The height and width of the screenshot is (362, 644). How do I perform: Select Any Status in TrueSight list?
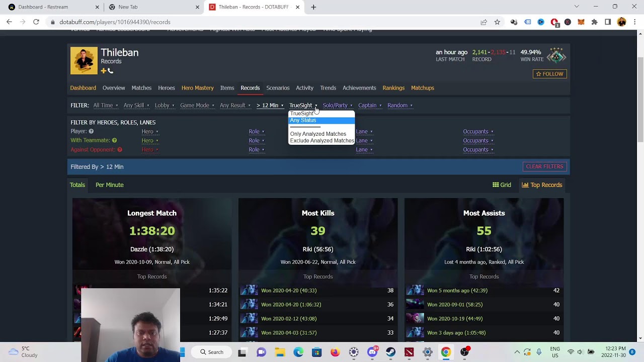[321, 120]
